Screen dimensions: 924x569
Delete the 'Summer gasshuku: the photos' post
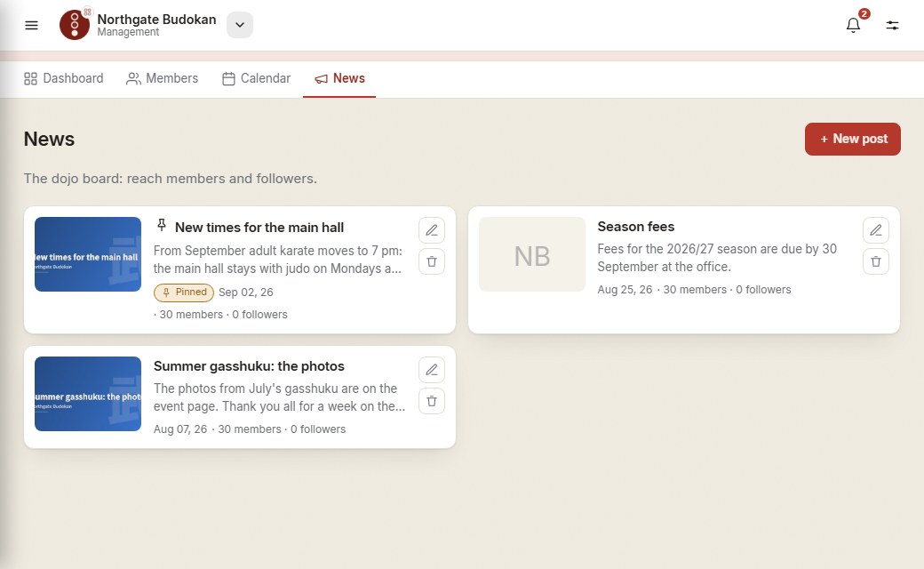click(x=432, y=401)
